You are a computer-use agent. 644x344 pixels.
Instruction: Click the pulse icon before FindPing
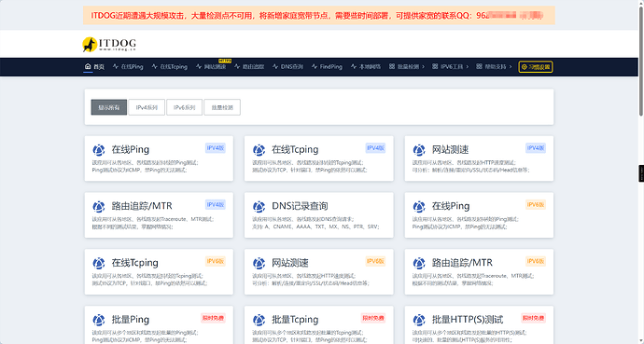(315, 66)
